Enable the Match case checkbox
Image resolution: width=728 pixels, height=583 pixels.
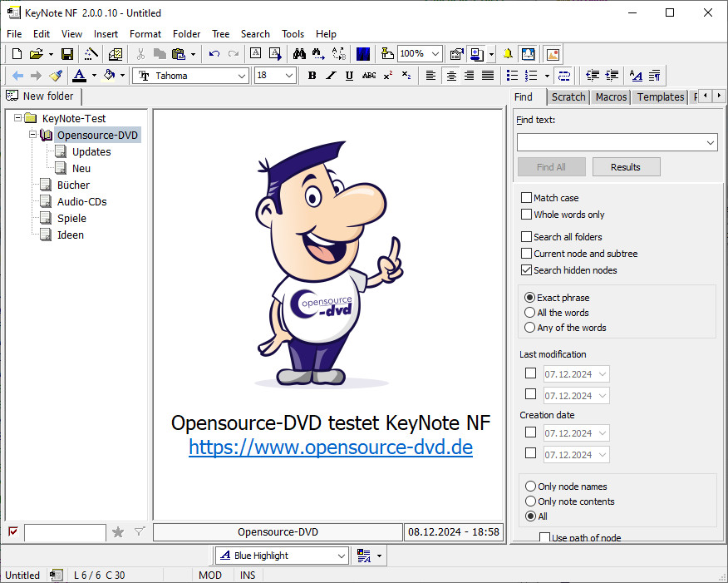pos(527,198)
